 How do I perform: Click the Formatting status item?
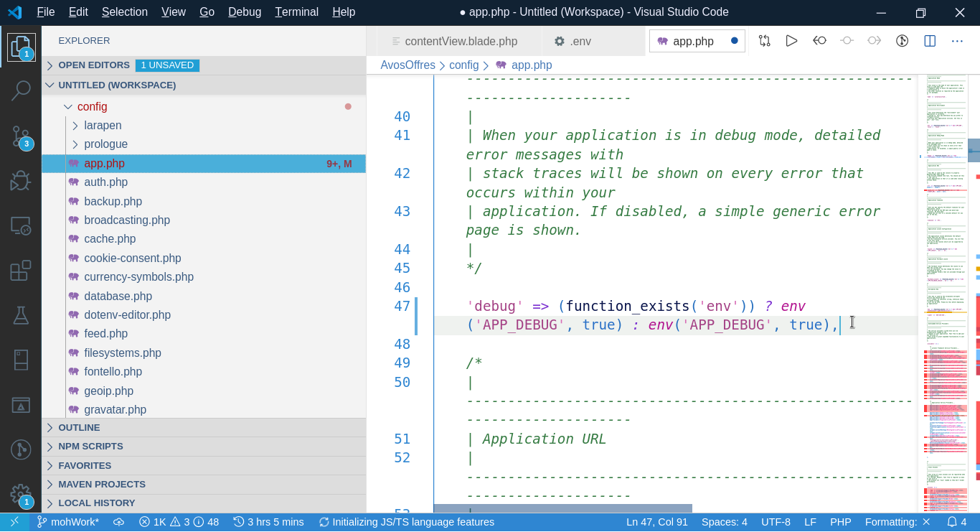(897, 522)
